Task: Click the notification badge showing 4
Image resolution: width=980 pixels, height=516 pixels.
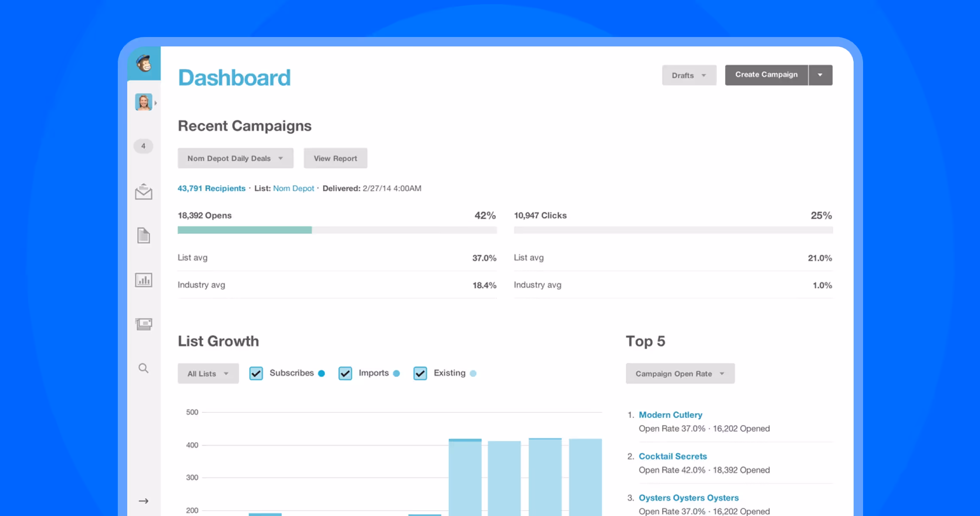Action: click(x=143, y=146)
